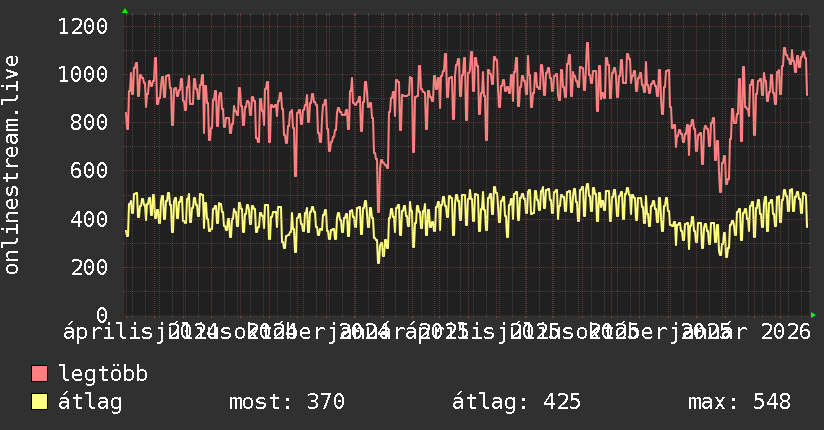Click the 200 y-axis label
This screenshot has width=824, height=430.
(x=89, y=268)
